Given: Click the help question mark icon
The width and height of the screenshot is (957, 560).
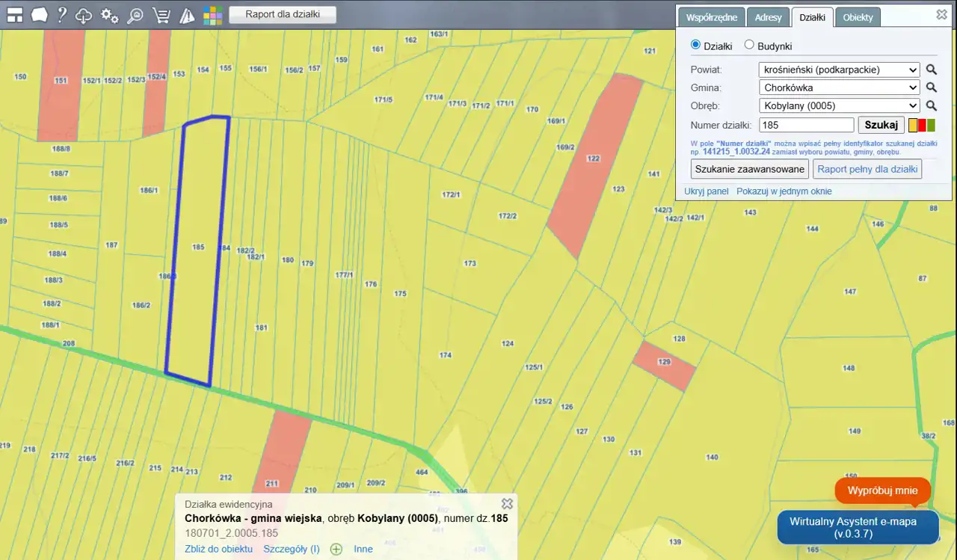Looking at the screenshot, I should [62, 15].
